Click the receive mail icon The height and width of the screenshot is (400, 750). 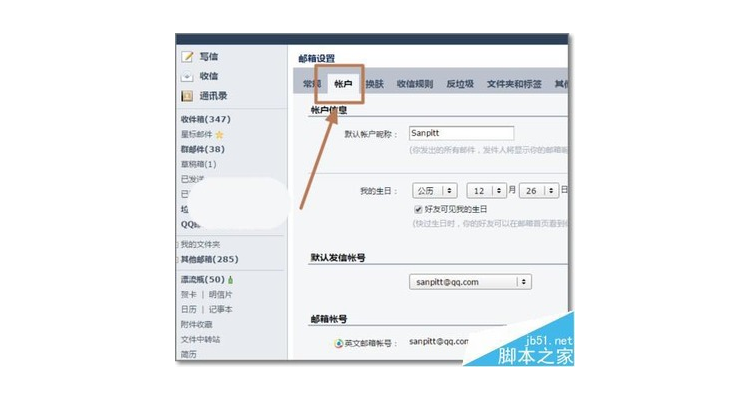pos(187,77)
